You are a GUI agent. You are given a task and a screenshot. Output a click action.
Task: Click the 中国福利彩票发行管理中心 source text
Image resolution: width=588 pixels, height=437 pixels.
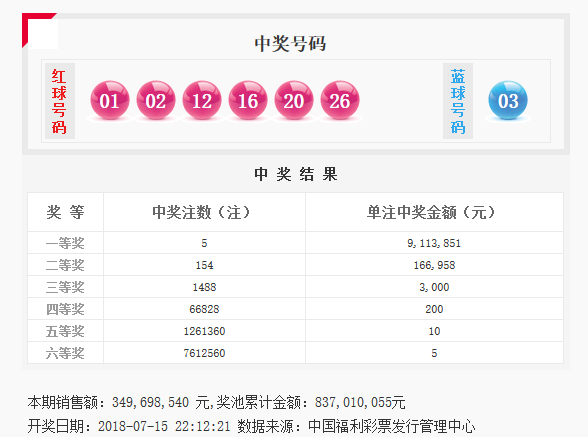392,426
